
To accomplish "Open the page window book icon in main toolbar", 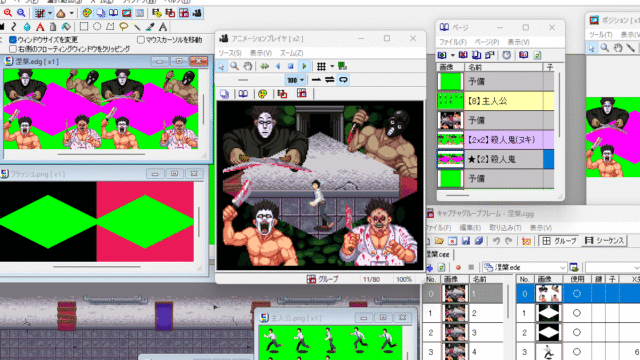I will (x=113, y=13).
